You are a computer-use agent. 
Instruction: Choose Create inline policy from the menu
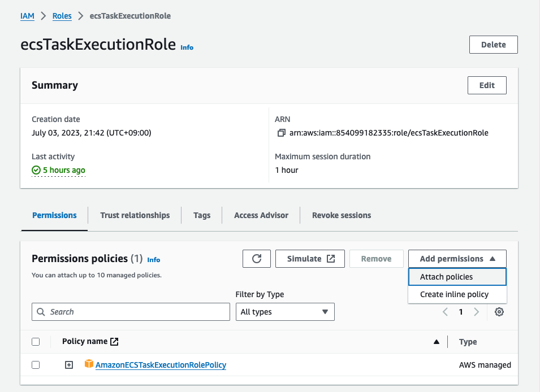coord(457,294)
